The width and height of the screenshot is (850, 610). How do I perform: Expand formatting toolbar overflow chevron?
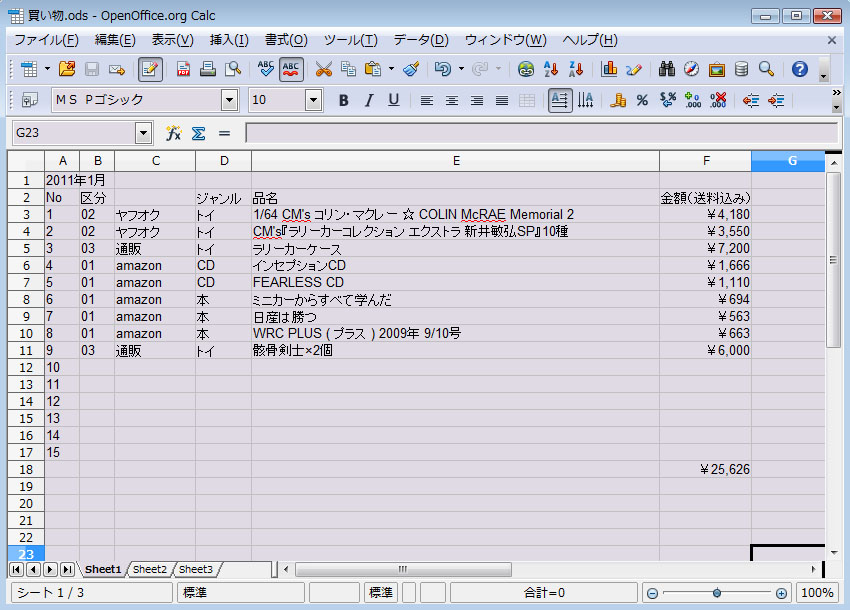[x=836, y=93]
